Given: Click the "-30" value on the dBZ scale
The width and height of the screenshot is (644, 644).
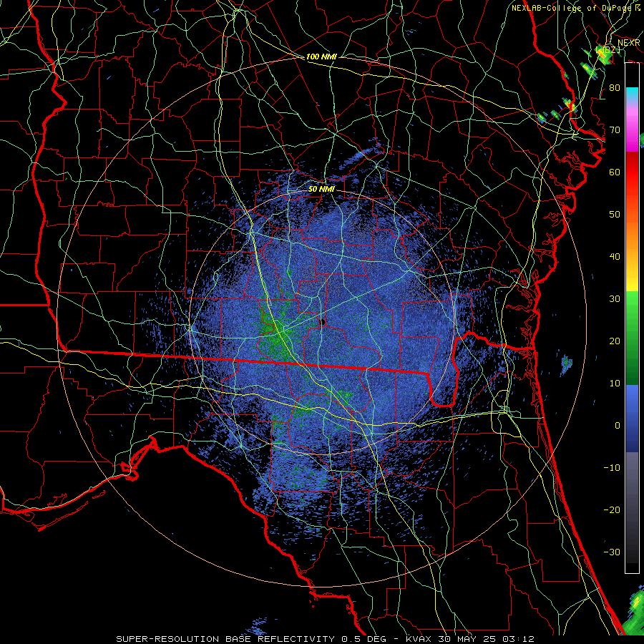Looking at the screenshot, I should coord(612,552).
